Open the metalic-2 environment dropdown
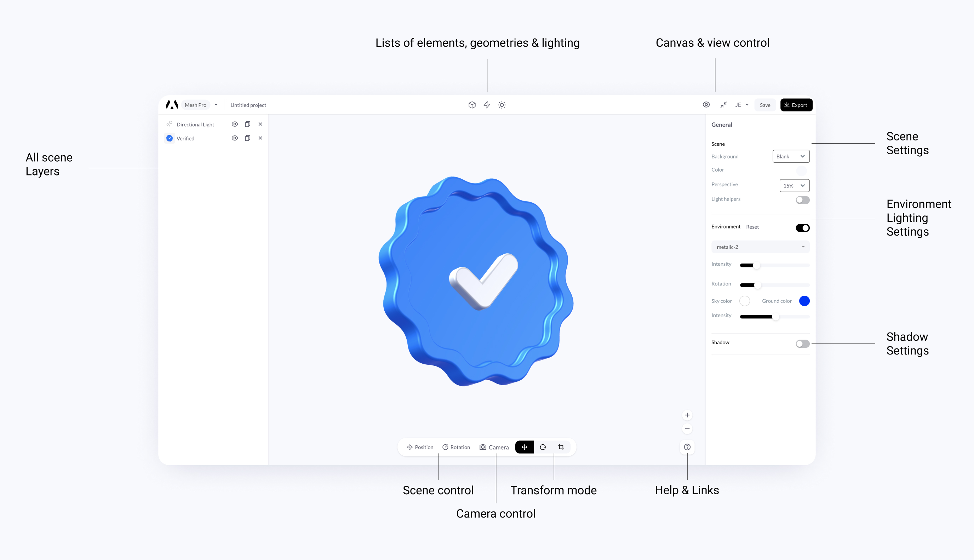This screenshot has width=974, height=560. pyautogui.click(x=758, y=247)
